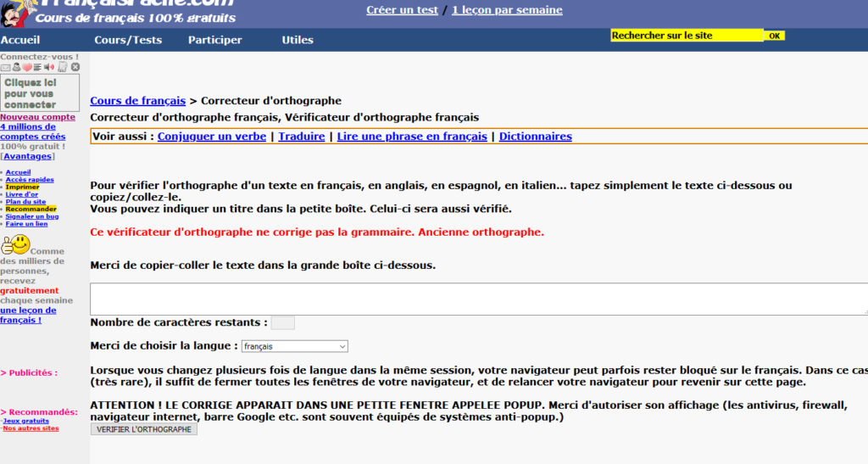The width and height of the screenshot is (868, 464).
Task: Click the 'Merci de choisir la langue' label
Action: (164, 345)
